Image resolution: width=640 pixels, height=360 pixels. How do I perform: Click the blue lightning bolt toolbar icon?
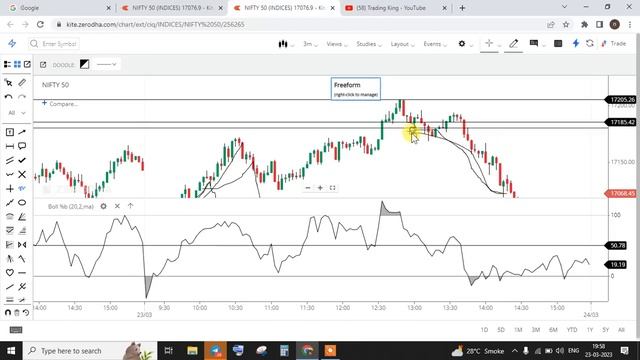[x=576, y=43]
